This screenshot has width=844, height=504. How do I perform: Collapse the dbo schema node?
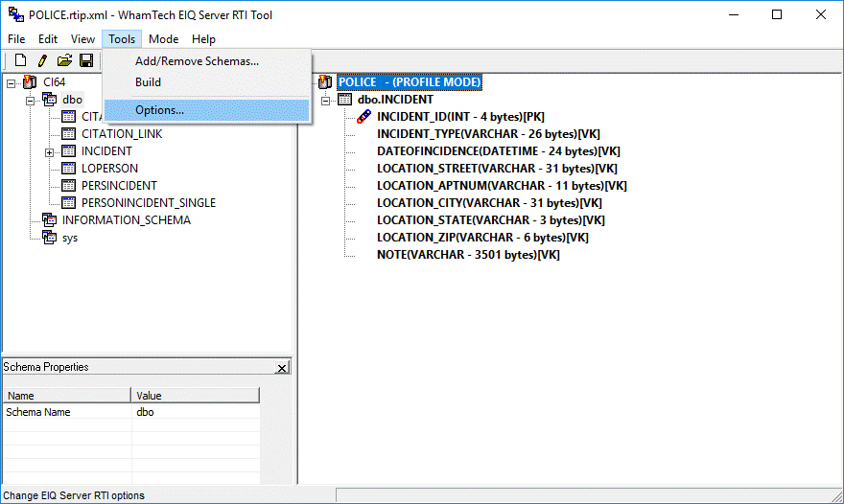click(x=30, y=100)
